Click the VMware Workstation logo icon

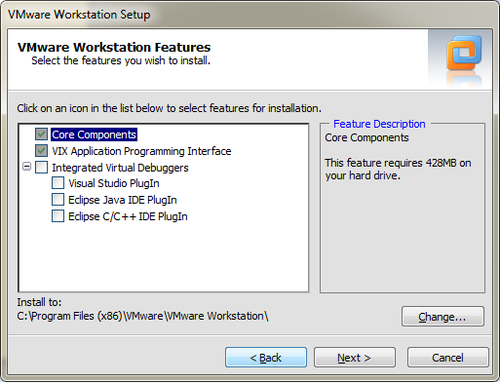coord(464,54)
